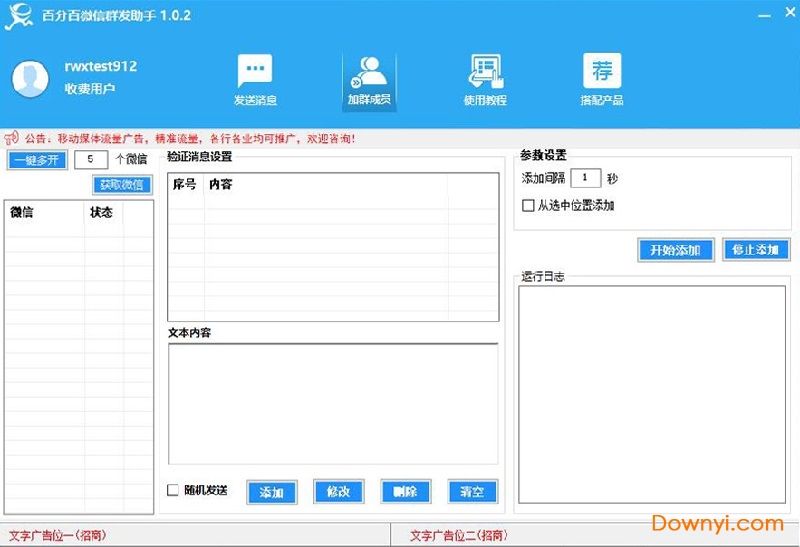Click inside the 运行日志 log box
800x547 pixels.
[x=652, y=394]
